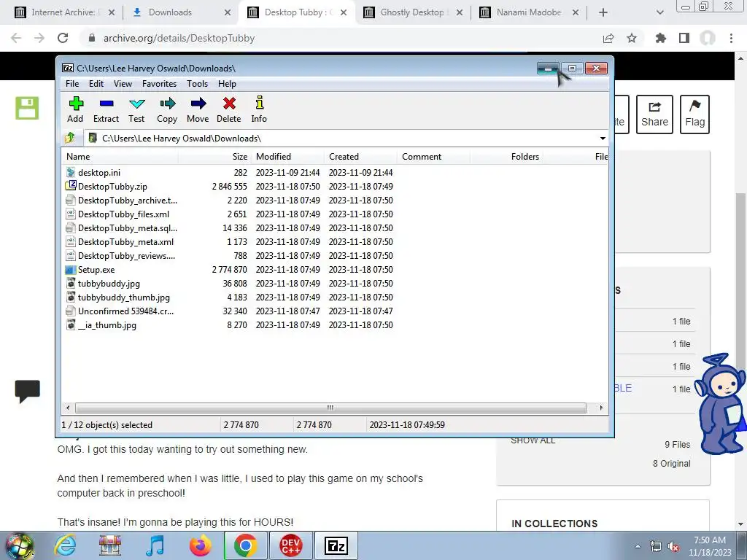The image size is (747, 560).
Task: Click the Add toolbar icon in 7-Zip
Action: (x=75, y=110)
